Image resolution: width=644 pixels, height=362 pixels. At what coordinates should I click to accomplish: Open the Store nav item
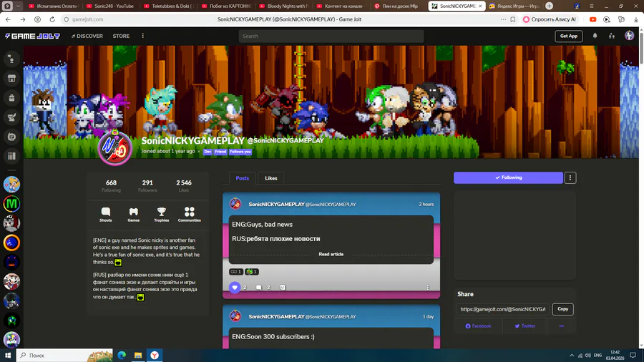pyautogui.click(x=121, y=36)
